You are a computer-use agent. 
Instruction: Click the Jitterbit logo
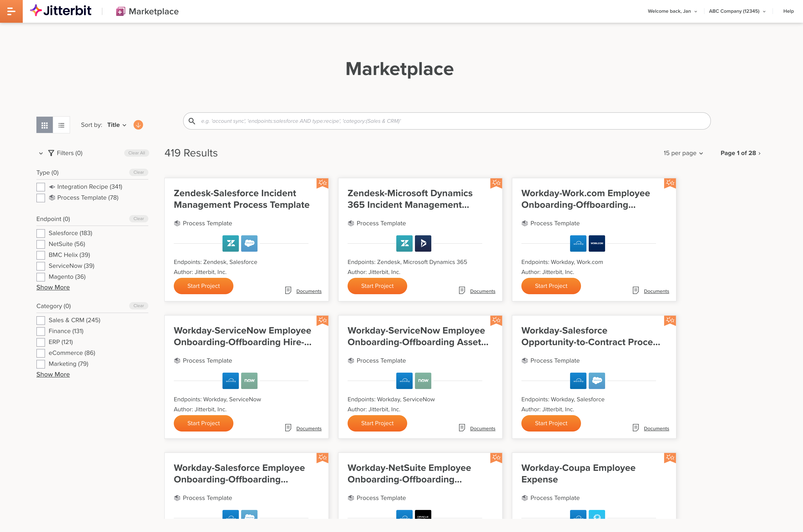61,11
